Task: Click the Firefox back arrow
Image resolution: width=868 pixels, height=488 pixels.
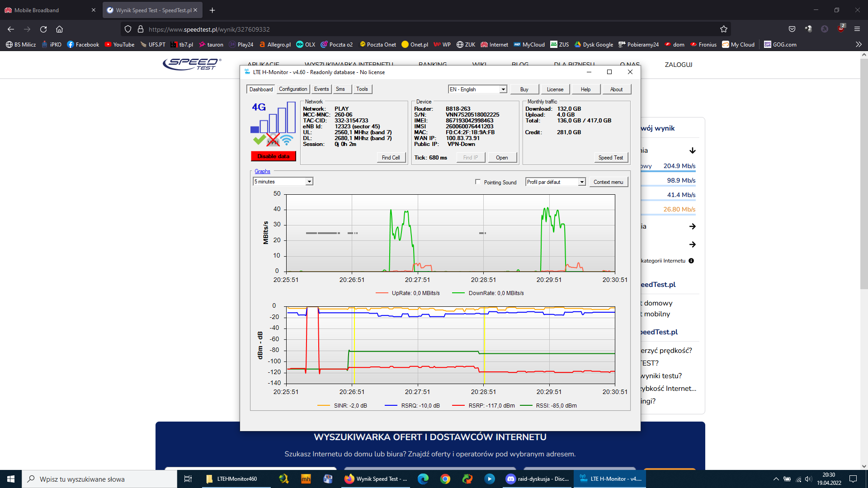Action: pyautogui.click(x=11, y=29)
